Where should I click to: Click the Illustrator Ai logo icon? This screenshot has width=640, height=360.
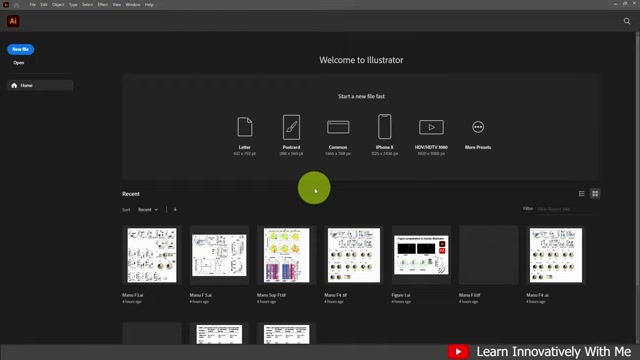[x=13, y=21]
